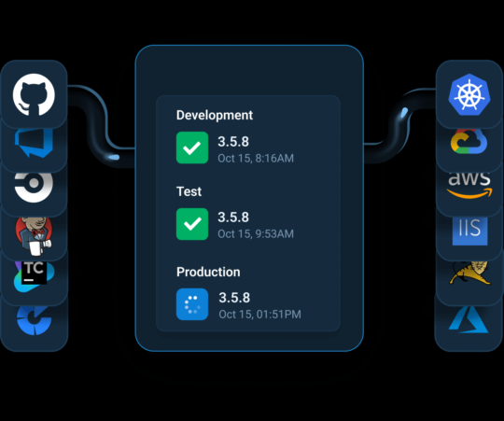
Task: Open release 3.5.8 dated Oct 15, 01:51PM
Action: (x=239, y=305)
